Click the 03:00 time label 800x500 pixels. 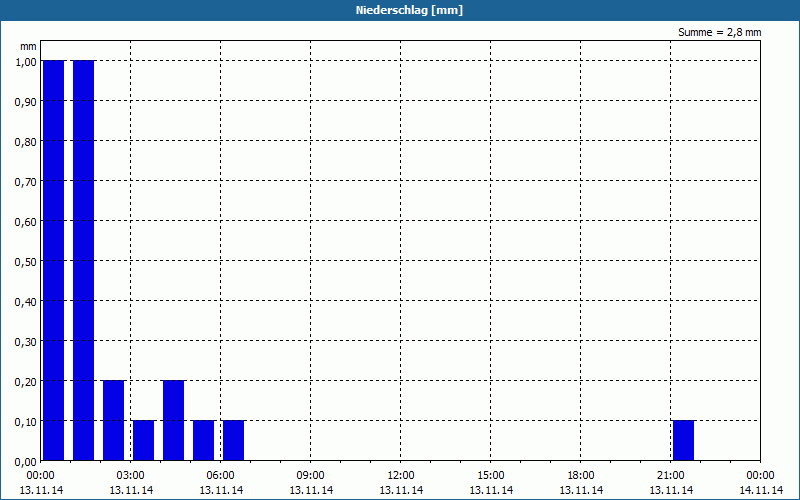pos(131,476)
